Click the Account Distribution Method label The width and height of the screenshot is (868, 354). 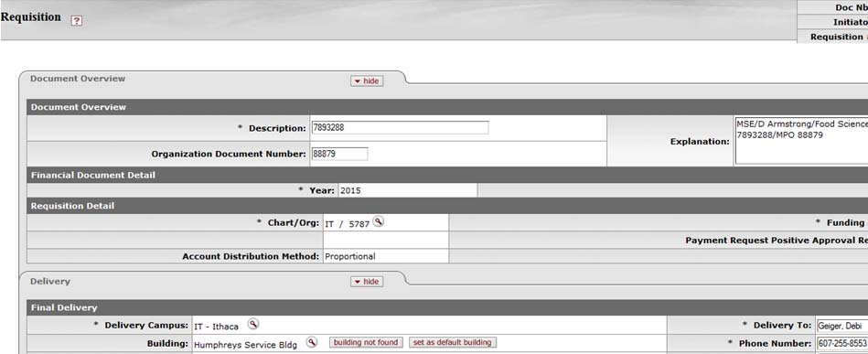coord(251,256)
